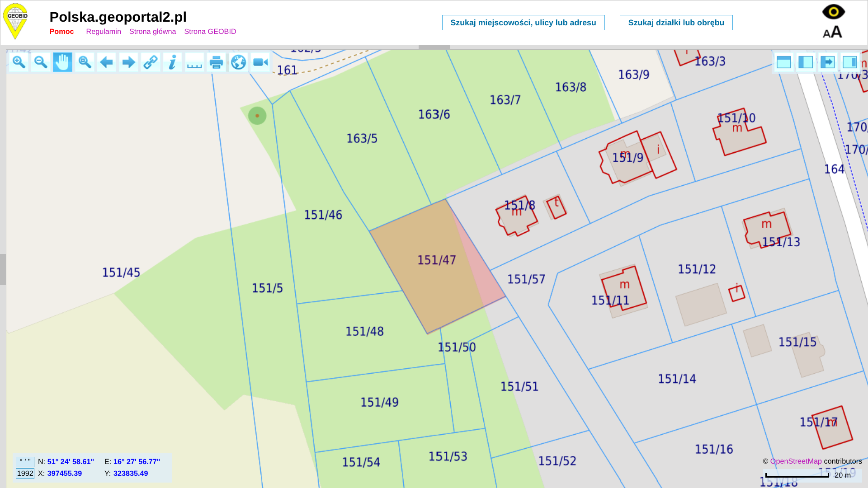Toggle high contrast eye icon

(833, 12)
